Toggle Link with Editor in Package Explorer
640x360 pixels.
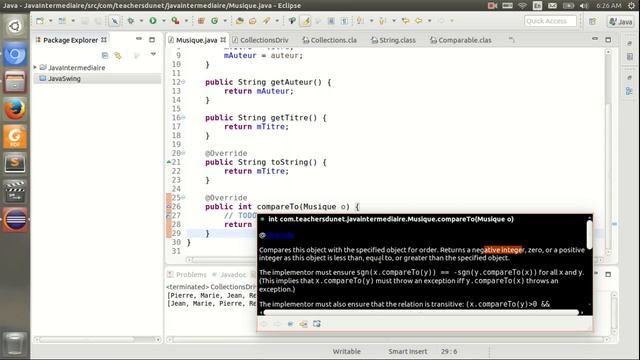(118, 55)
